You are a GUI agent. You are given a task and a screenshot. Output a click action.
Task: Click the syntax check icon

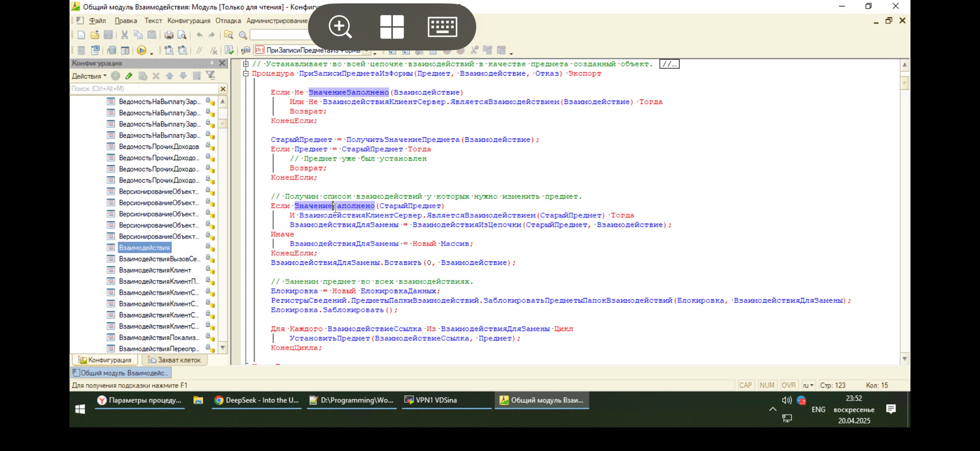[x=229, y=50]
